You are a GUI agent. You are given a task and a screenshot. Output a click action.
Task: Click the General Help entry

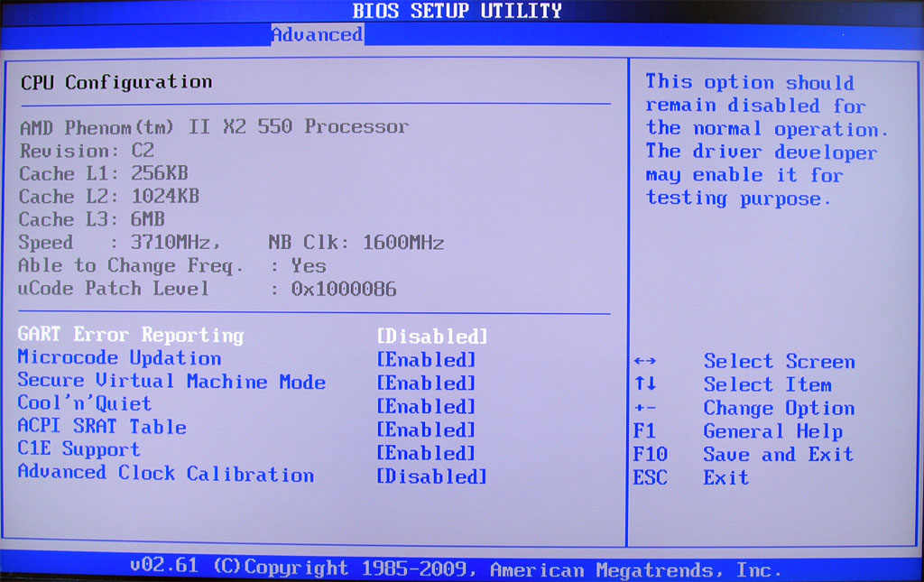tap(773, 432)
